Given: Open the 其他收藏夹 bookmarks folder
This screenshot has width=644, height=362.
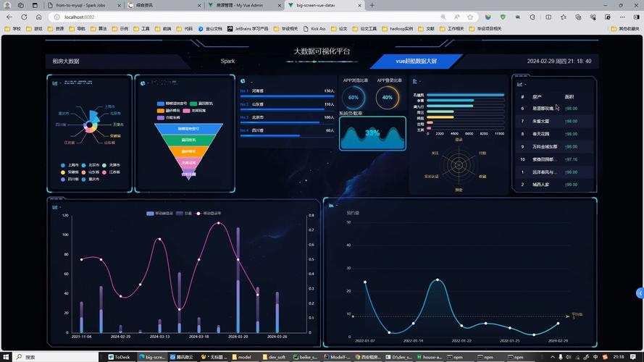Looking at the screenshot, I should [625, 29].
